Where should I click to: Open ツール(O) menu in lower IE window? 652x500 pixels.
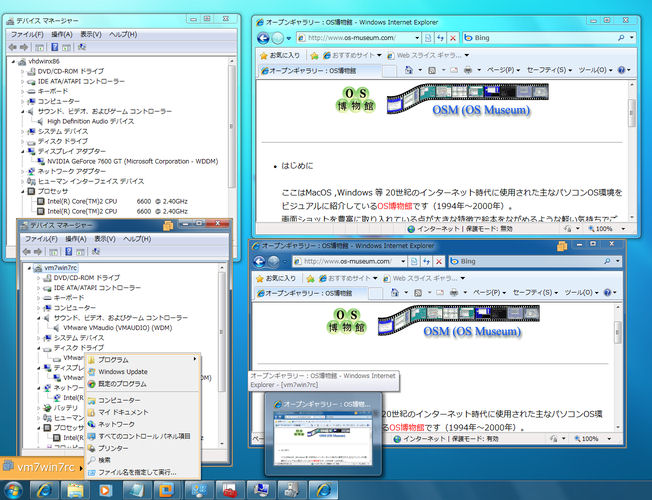tap(582, 293)
